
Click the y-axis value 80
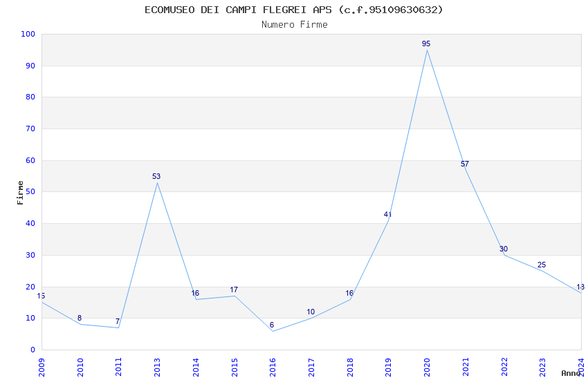(x=30, y=97)
